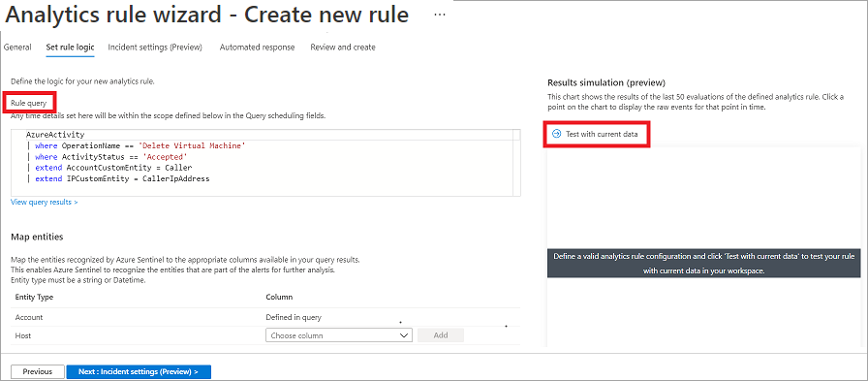Click the query editor vertical scrollbar
Viewport: 868px width, 381px height.
(516, 162)
